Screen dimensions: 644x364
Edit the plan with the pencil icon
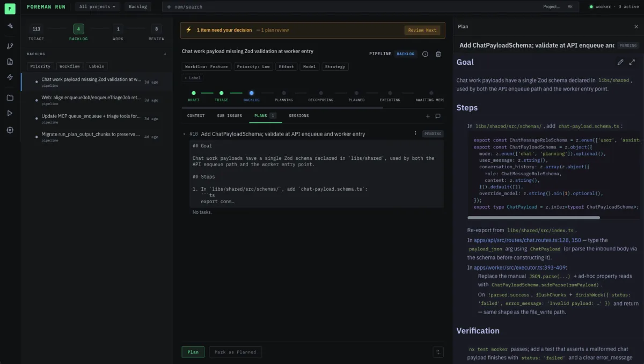(620, 62)
